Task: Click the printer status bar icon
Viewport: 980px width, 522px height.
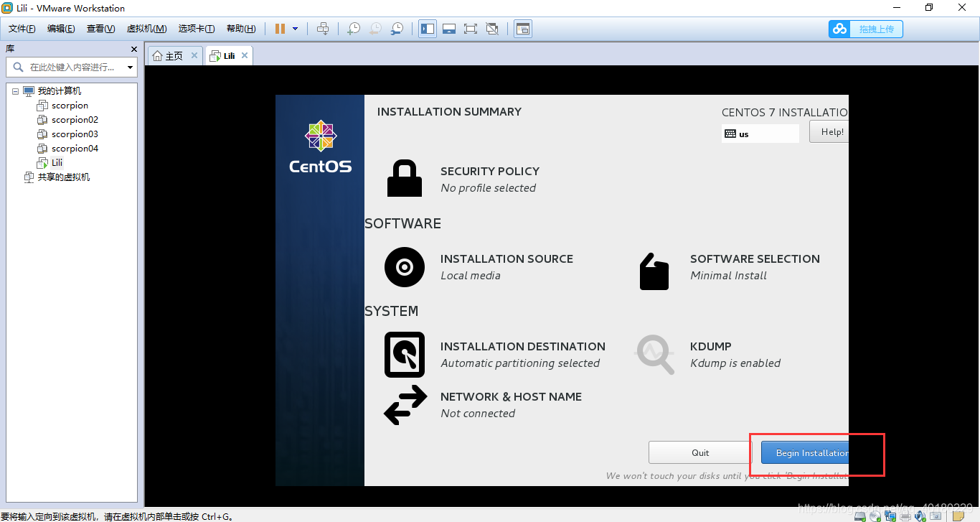Action: [x=905, y=516]
